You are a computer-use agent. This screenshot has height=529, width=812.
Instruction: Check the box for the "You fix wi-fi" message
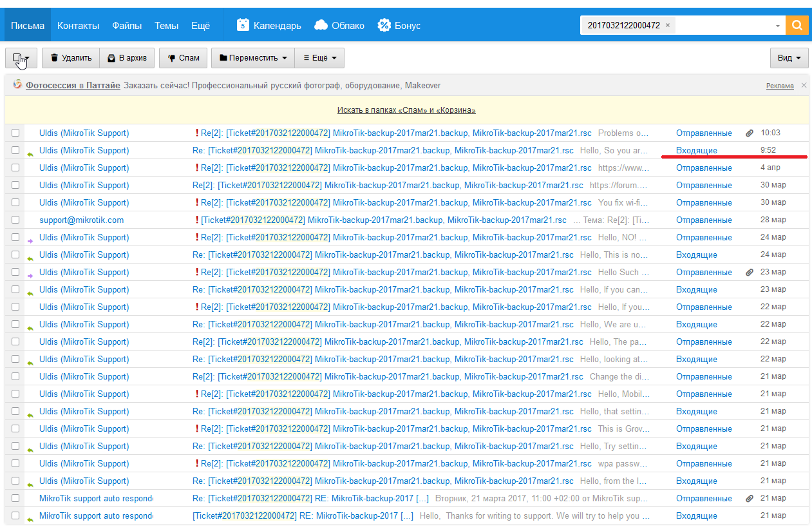[15, 202]
